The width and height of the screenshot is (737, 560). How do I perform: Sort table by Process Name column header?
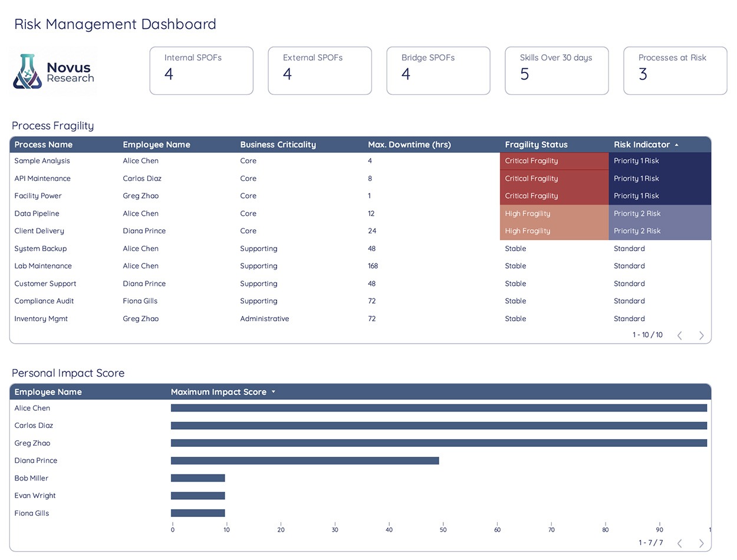tap(43, 144)
